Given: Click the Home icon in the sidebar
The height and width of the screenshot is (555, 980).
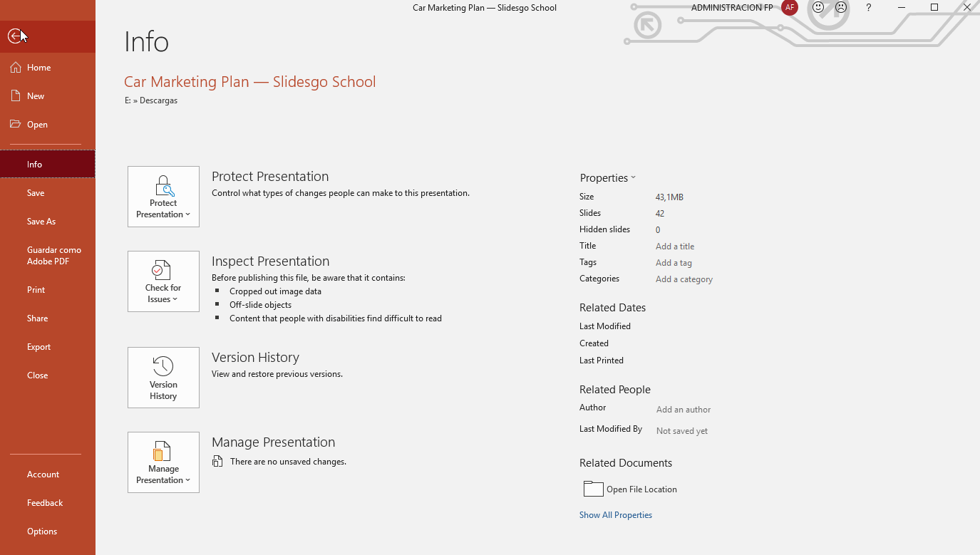Looking at the screenshot, I should click(x=16, y=68).
